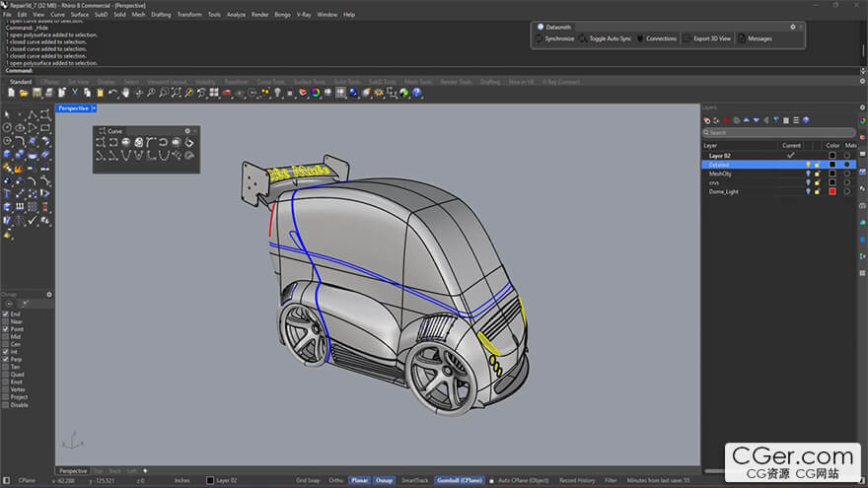
Task: Click the red color swatch of Dome_Light
Action: click(832, 191)
